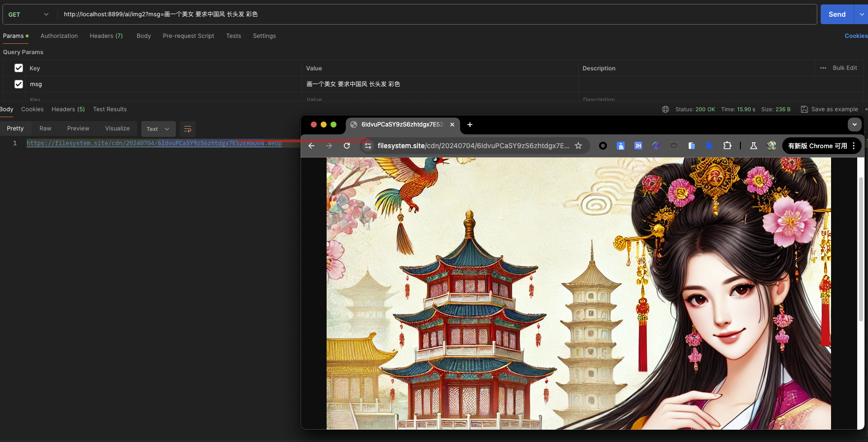Uncheck the msg parameter checkbox
868x442 pixels.
tap(19, 84)
